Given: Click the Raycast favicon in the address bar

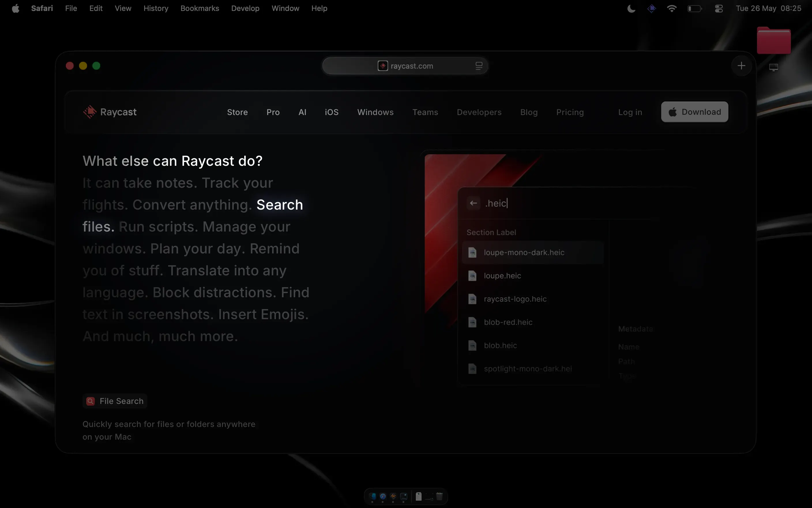Looking at the screenshot, I should pos(383,66).
